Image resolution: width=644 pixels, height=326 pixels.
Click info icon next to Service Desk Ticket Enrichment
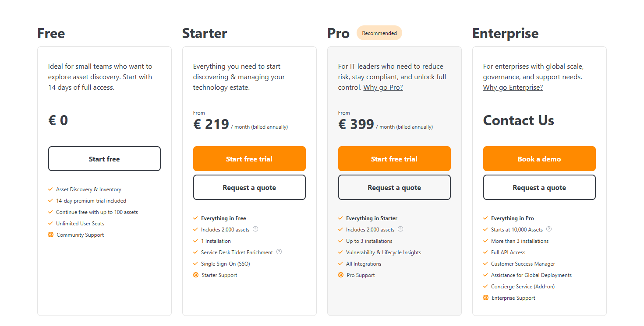point(279,252)
